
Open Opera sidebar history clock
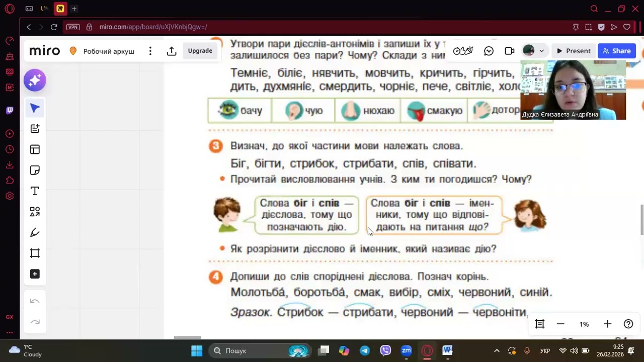(10, 149)
